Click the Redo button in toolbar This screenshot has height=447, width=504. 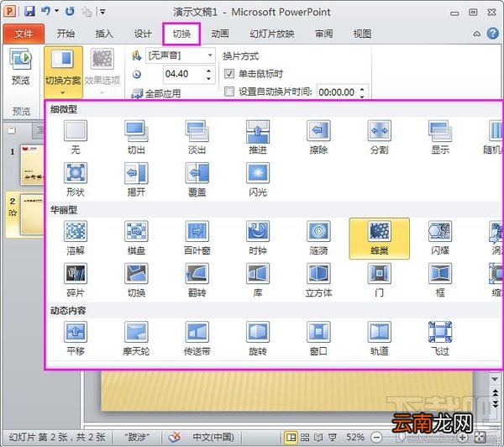point(70,12)
